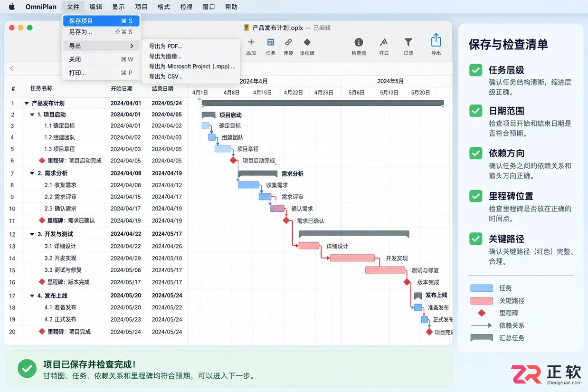Screen dimensions: 588x392
Task: Click the green check icon in 项目已保存 banner
Action: pos(27,368)
